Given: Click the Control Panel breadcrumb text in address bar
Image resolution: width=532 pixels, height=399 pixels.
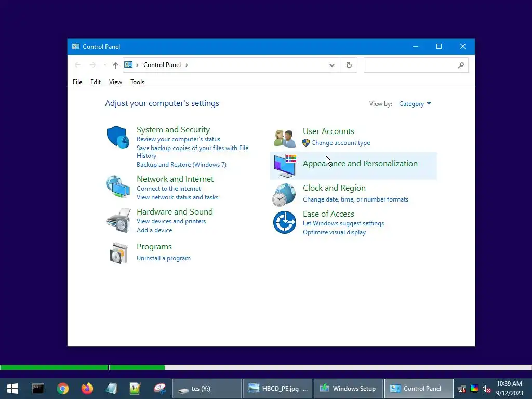Looking at the screenshot, I should coord(162,65).
